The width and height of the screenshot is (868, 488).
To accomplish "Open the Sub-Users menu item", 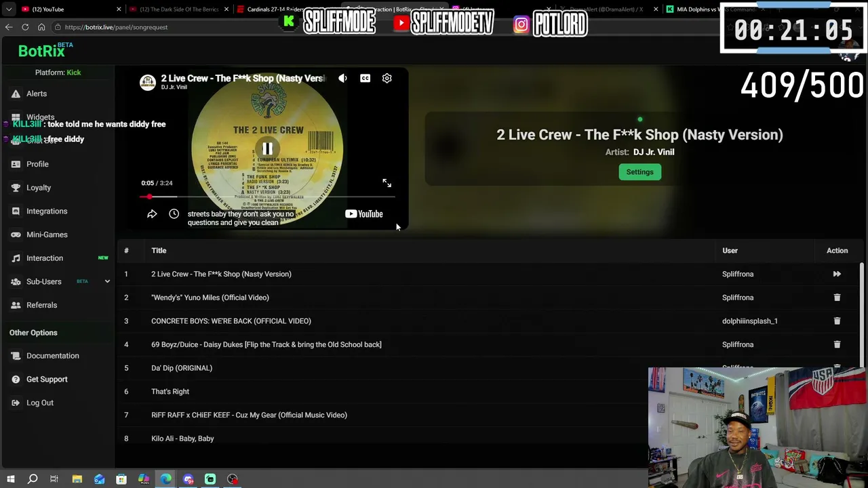I will [x=43, y=281].
